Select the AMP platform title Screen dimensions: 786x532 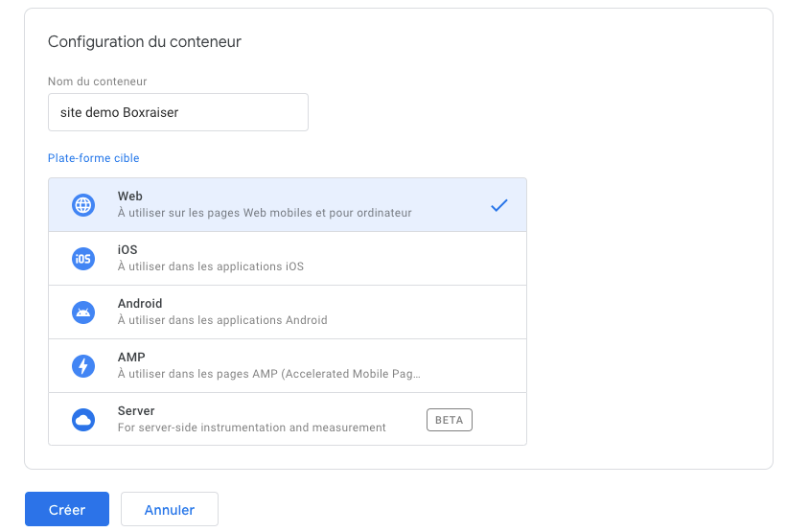point(131,358)
